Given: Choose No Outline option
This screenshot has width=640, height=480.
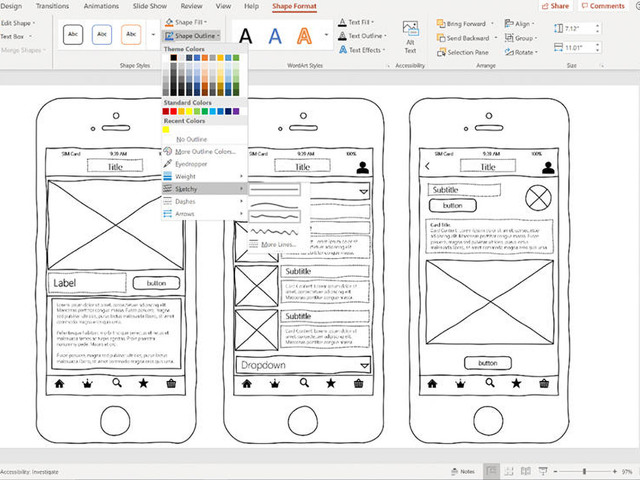Looking at the screenshot, I should pyautogui.click(x=191, y=139).
